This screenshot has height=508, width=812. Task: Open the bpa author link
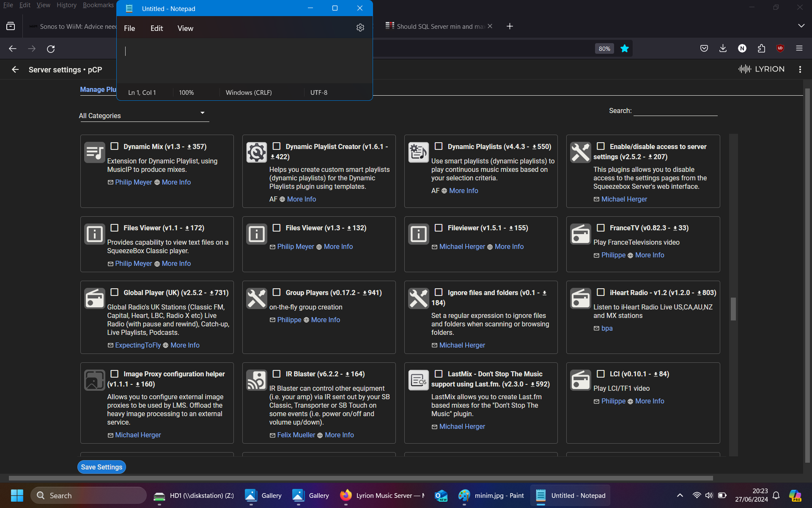point(607,328)
